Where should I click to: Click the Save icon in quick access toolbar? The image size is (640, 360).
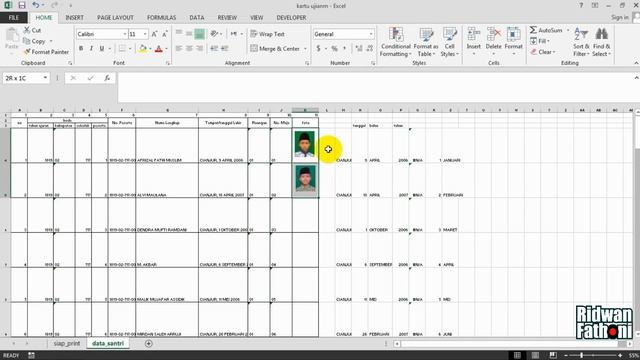pyautogui.click(x=22, y=5)
